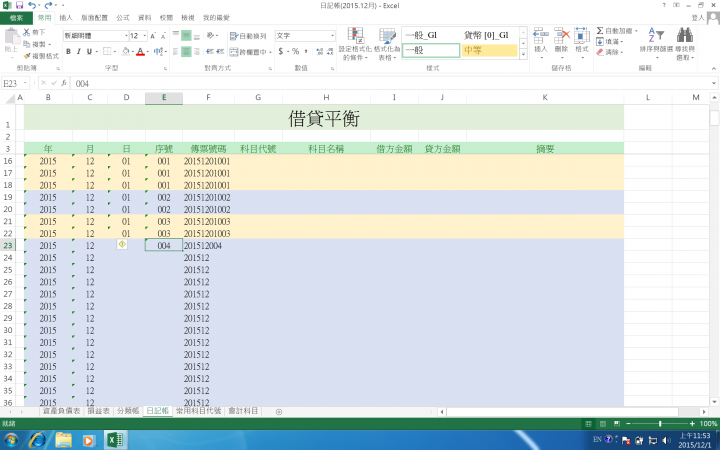720x450 pixels.
Task: Click the comma style icon
Action: click(306, 51)
